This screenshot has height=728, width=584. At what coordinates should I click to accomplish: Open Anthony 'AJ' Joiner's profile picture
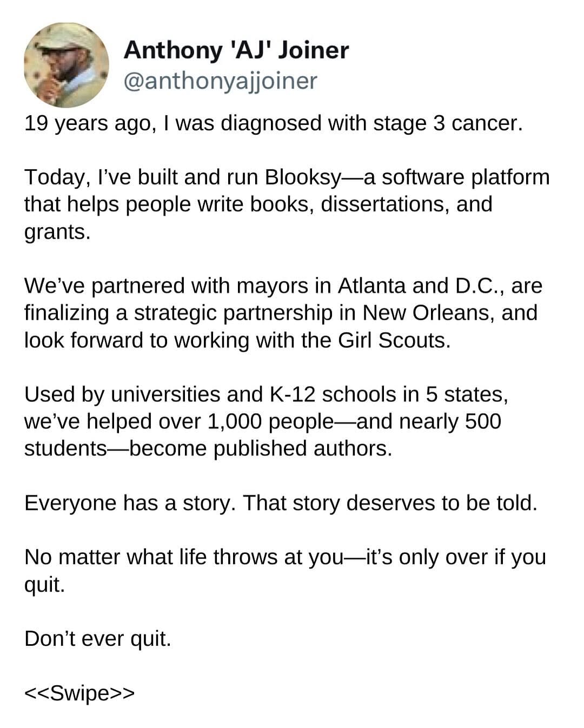(67, 65)
